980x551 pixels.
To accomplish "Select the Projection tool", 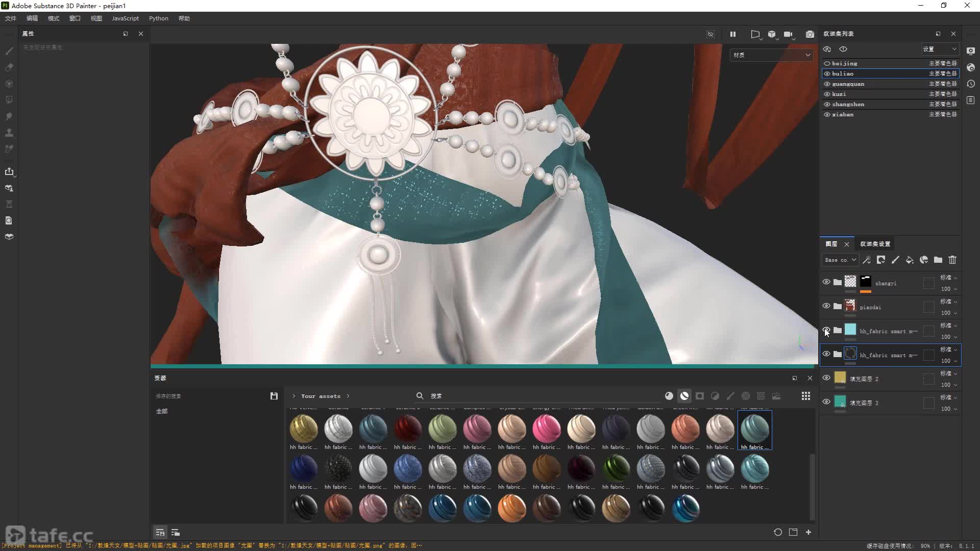I will 9,84.
